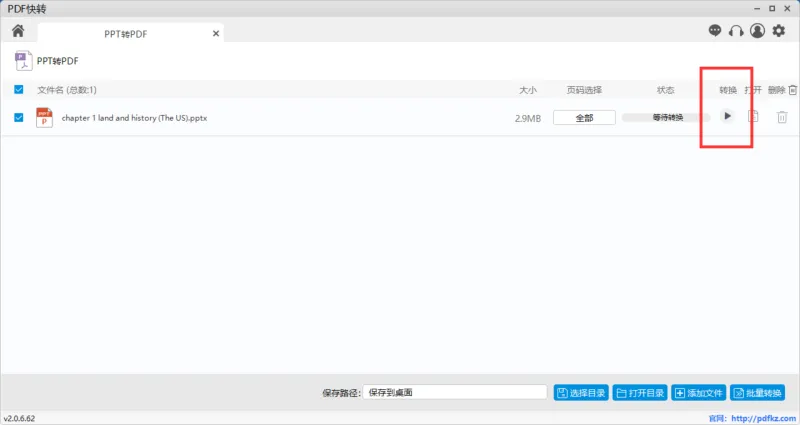Open the official site http://pdfkz.com link
This screenshot has height=425, width=800.
coord(763,418)
